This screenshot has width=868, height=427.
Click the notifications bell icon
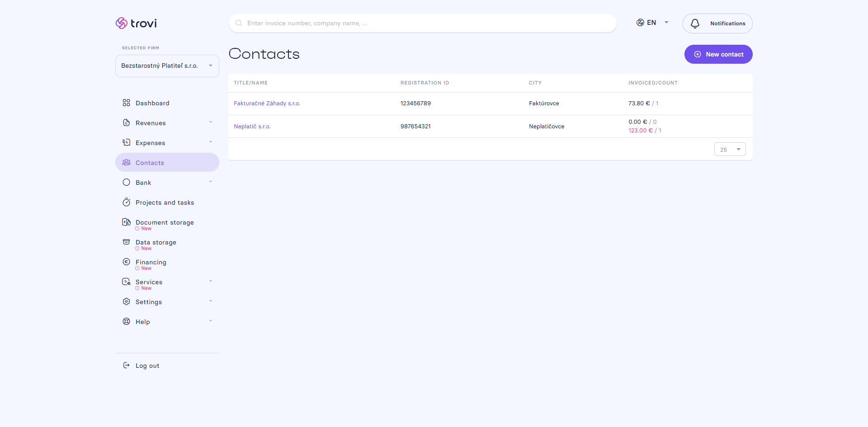695,23
